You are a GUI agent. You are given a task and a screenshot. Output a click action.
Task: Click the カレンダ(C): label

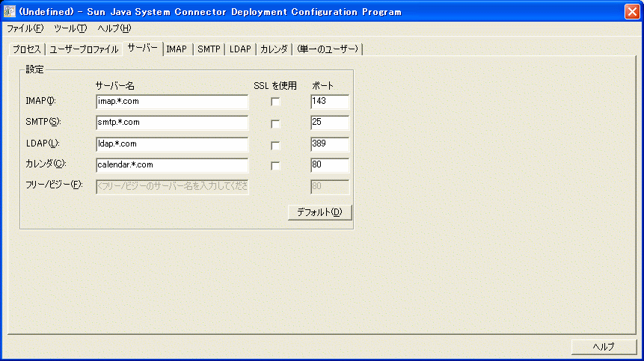[46, 164]
